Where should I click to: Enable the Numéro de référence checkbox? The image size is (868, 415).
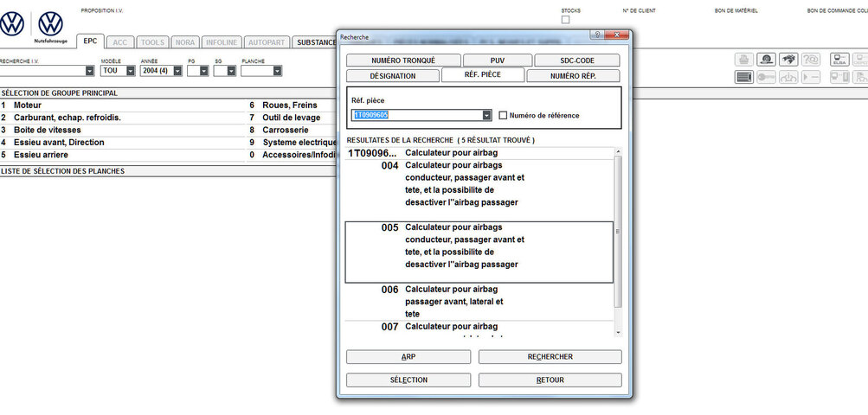point(503,115)
